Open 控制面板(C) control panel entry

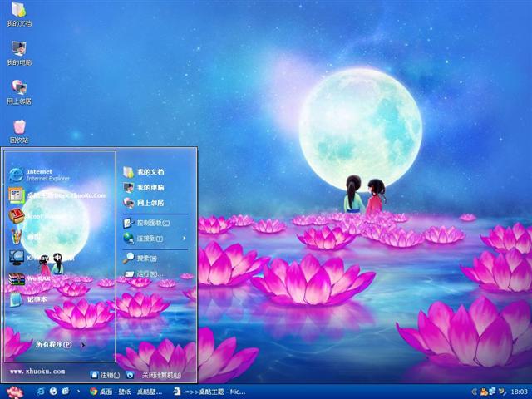pos(146,223)
